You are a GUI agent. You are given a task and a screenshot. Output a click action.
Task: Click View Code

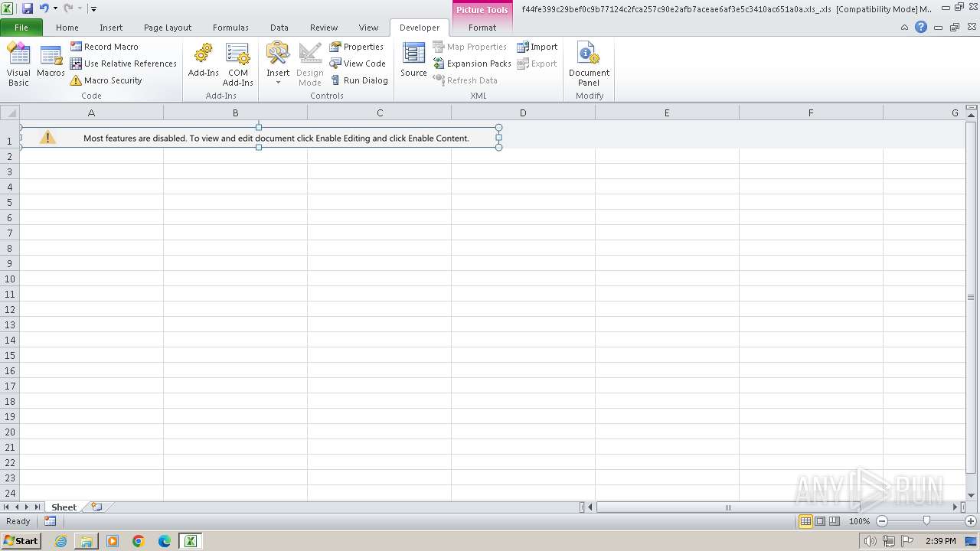coord(358,64)
